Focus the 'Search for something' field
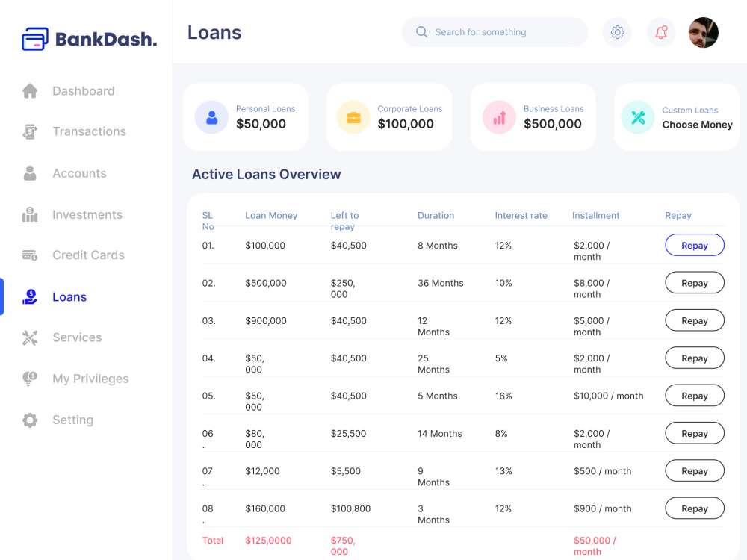This screenshot has width=747, height=560. click(495, 32)
